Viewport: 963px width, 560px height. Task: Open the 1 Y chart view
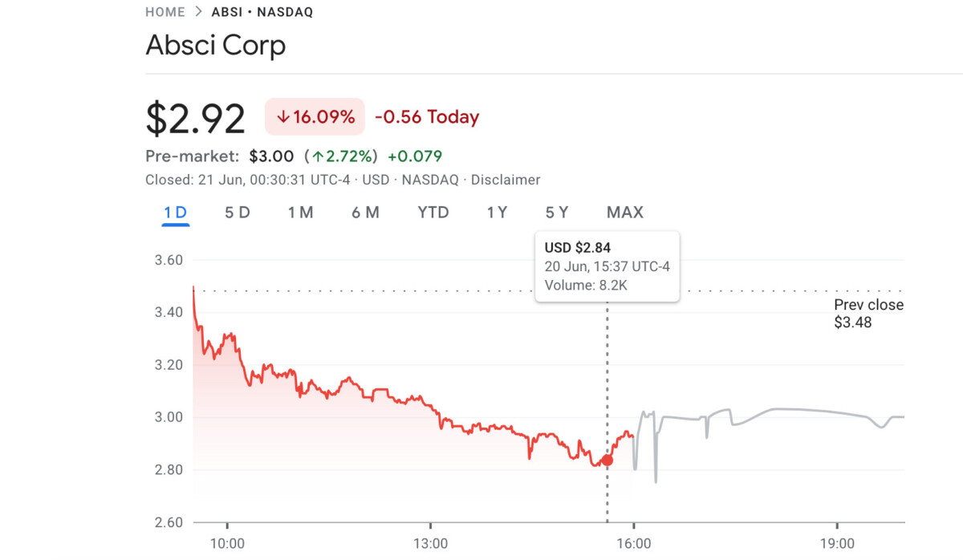497,213
